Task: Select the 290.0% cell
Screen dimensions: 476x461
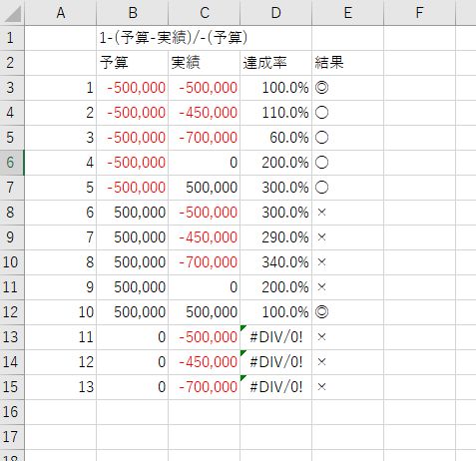Action: pyautogui.click(x=276, y=237)
